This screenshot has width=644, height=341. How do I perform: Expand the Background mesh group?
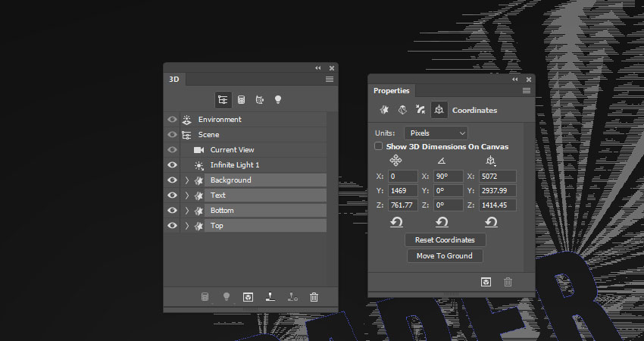187,180
